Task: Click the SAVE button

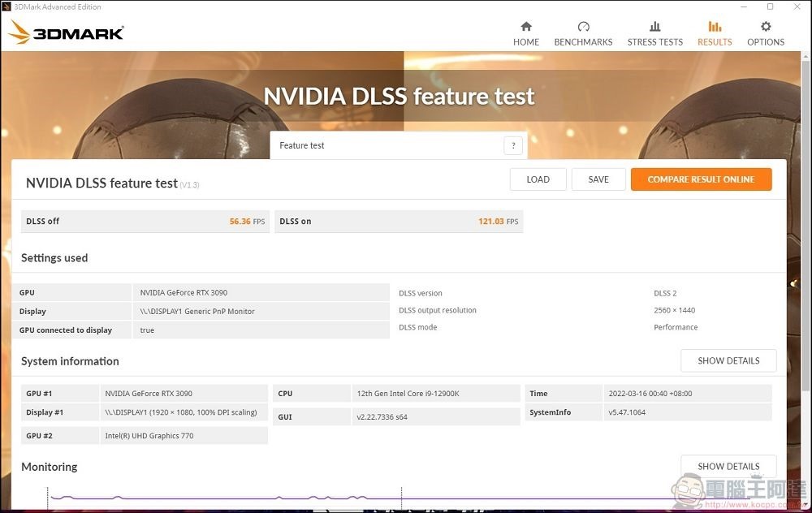Action: 598,179
